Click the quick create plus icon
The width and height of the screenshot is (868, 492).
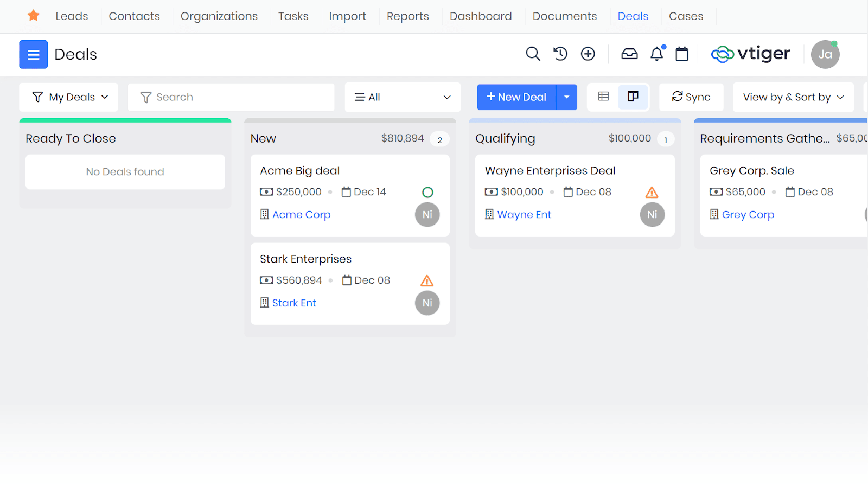coord(588,54)
